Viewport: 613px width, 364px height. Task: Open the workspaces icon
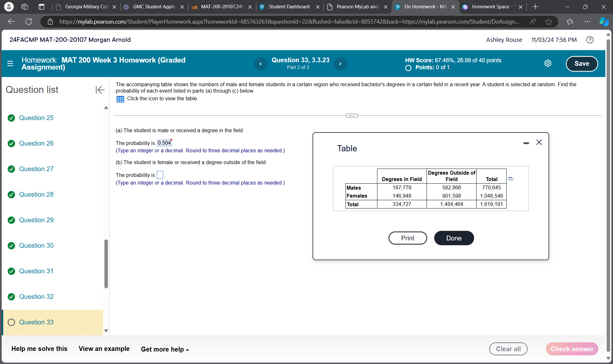25,7
